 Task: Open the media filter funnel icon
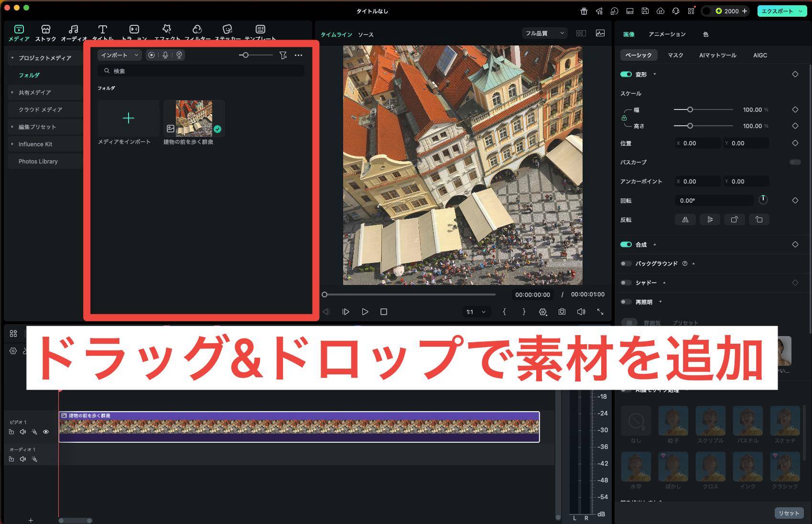(283, 55)
